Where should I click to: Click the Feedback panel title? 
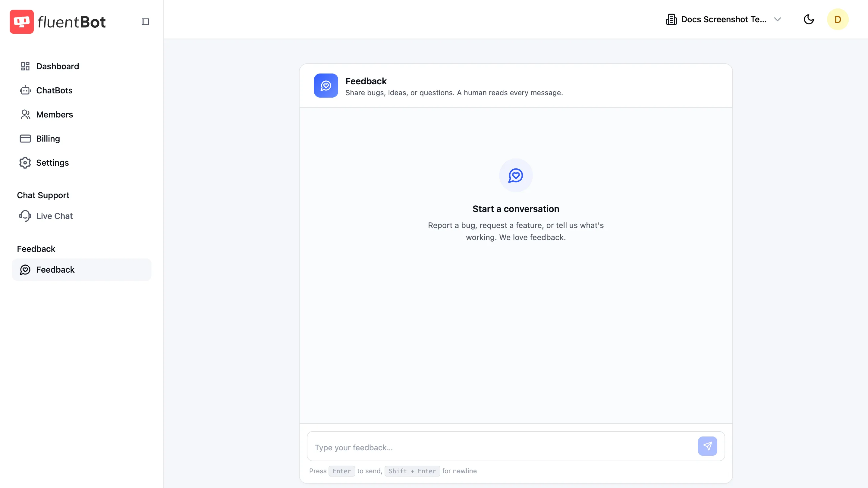tap(366, 81)
